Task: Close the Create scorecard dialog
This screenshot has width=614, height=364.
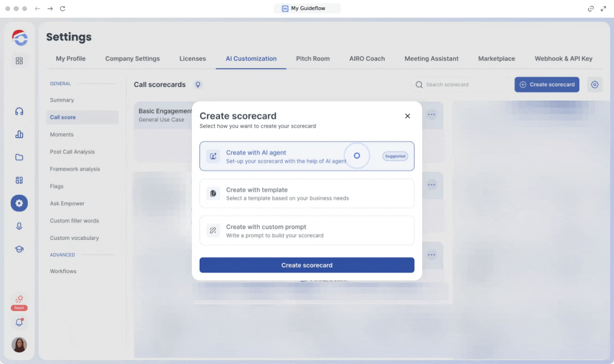Action: tap(407, 116)
